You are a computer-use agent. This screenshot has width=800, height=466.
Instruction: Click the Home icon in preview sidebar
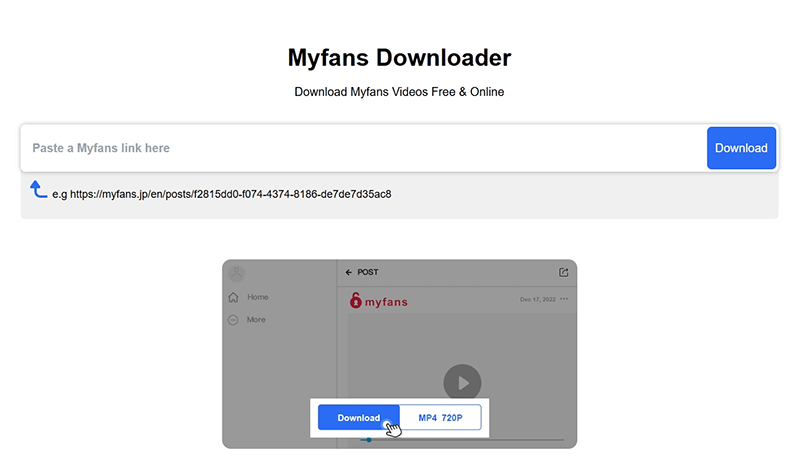tap(233, 297)
